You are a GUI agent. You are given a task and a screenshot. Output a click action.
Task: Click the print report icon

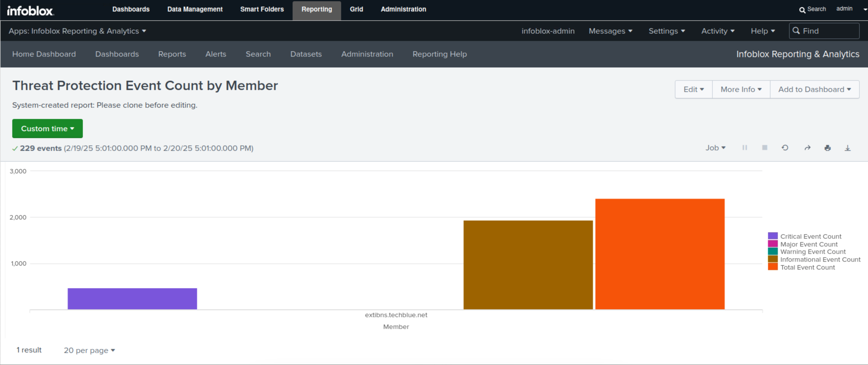coord(828,148)
